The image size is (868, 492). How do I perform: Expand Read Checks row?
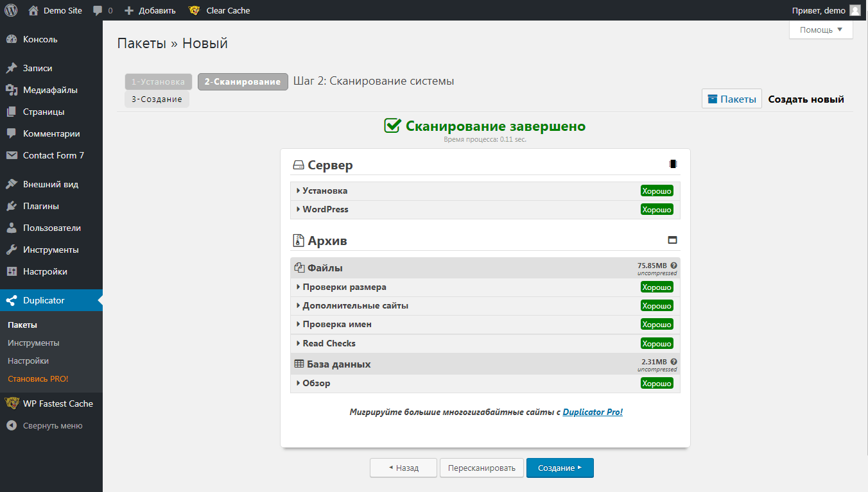coord(485,343)
